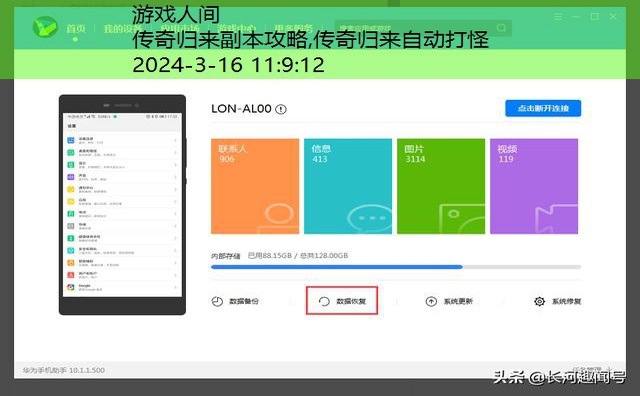This screenshot has height=396, width=640.
Task: Click the 点击断开连接 button
Action: pos(543,108)
